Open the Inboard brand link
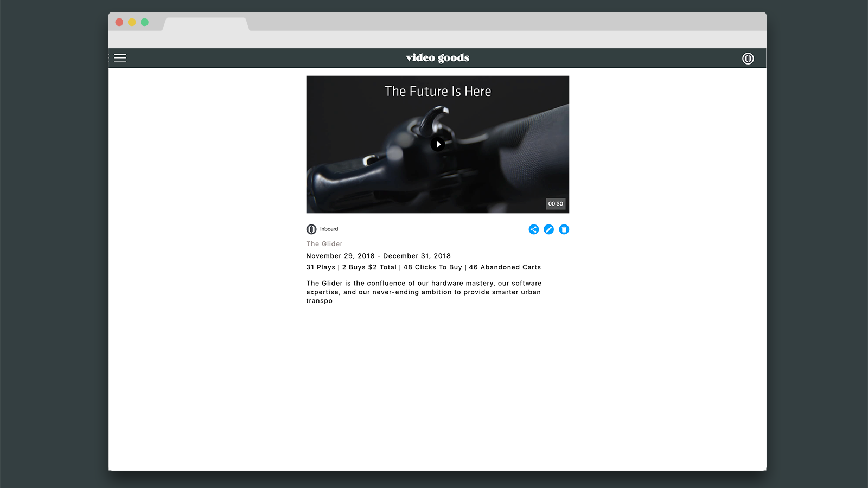Viewport: 868px width, 488px height. click(329, 229)
